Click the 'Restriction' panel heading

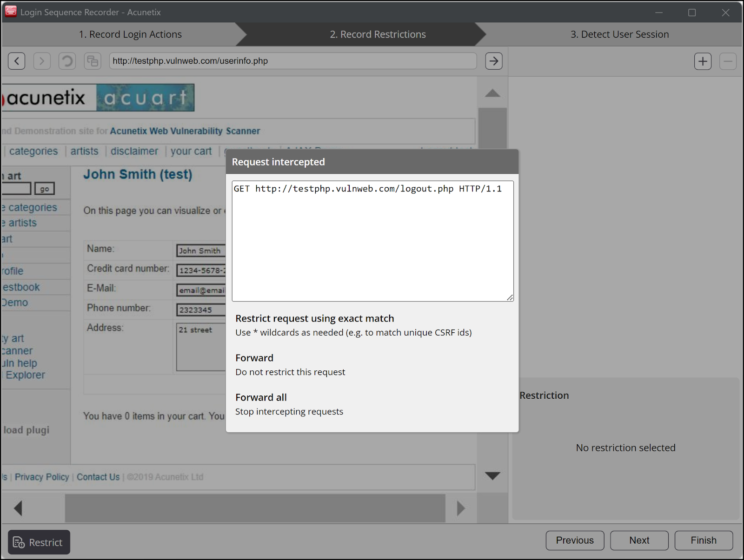click(x=544, y=395)
